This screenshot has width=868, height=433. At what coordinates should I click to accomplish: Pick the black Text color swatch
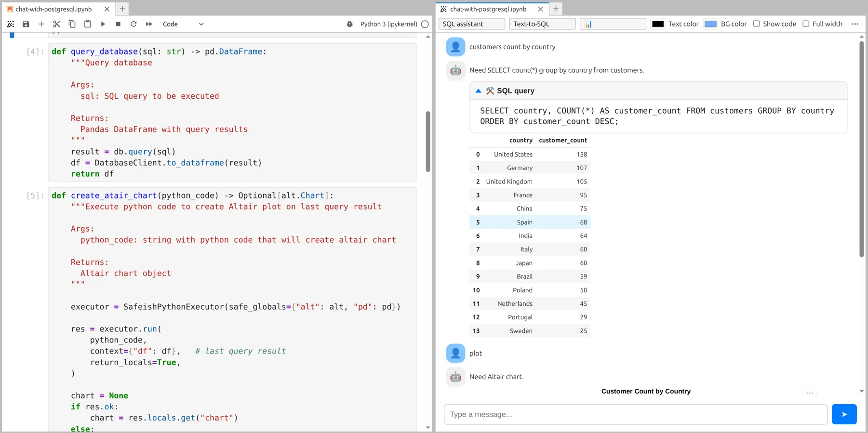pos(658,24)
